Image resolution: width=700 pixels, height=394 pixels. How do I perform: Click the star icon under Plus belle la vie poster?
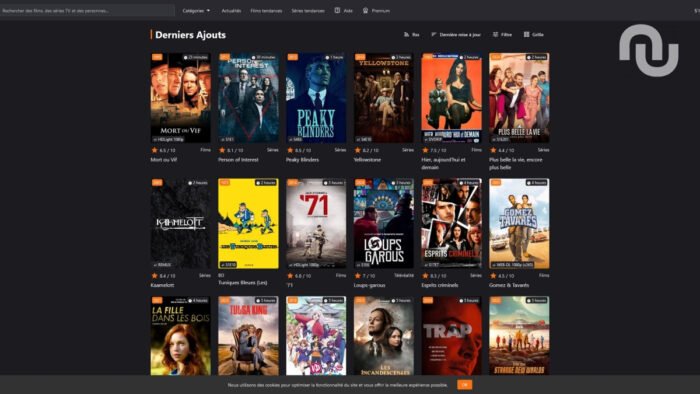(493, 150)
